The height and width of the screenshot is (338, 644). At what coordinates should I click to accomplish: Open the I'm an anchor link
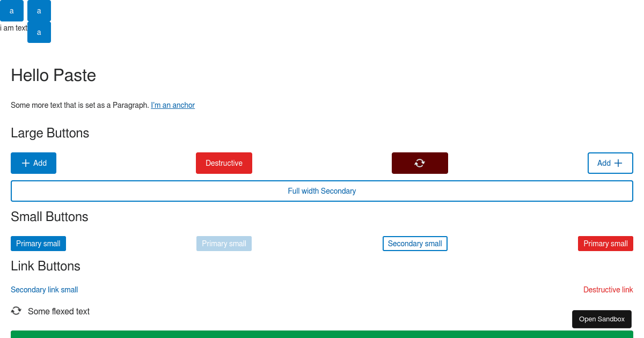tap(173, 105)
